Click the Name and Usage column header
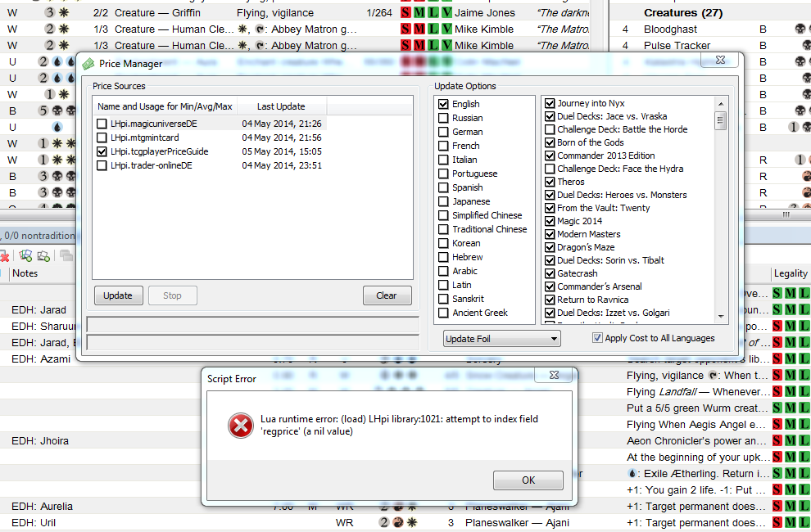The width and height of the screenshot is (811, 532). 165,106
